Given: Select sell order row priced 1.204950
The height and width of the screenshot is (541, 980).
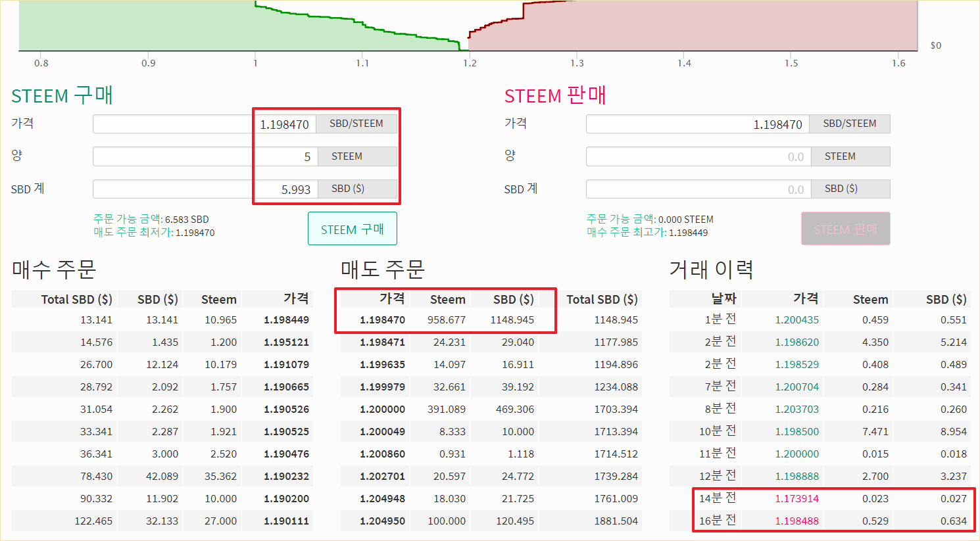Looking at the screenshot, I should tap(491, 521).
